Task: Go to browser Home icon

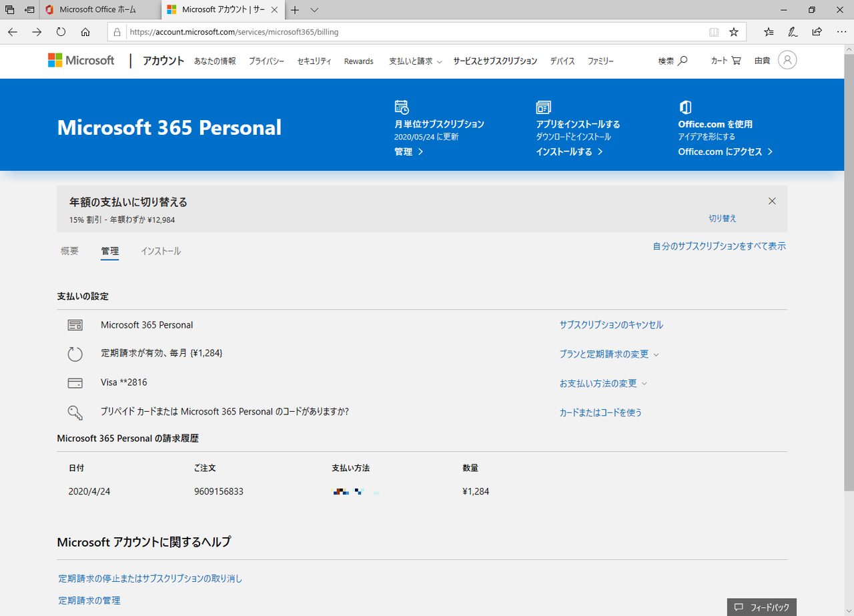Action: point(85,31)
